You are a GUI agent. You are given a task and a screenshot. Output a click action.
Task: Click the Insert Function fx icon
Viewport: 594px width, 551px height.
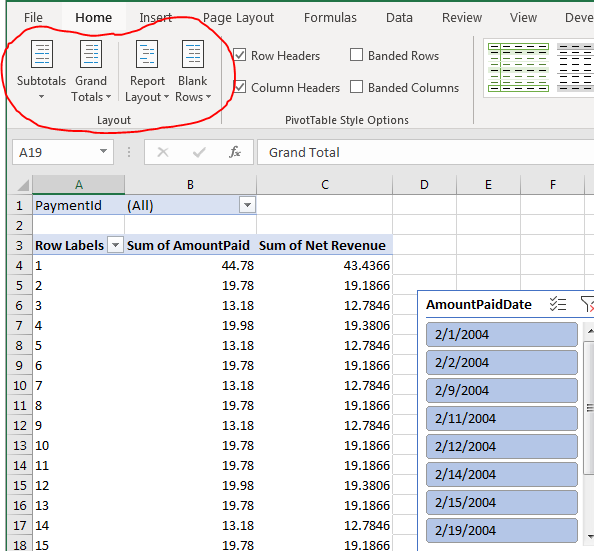pos(235,152)
